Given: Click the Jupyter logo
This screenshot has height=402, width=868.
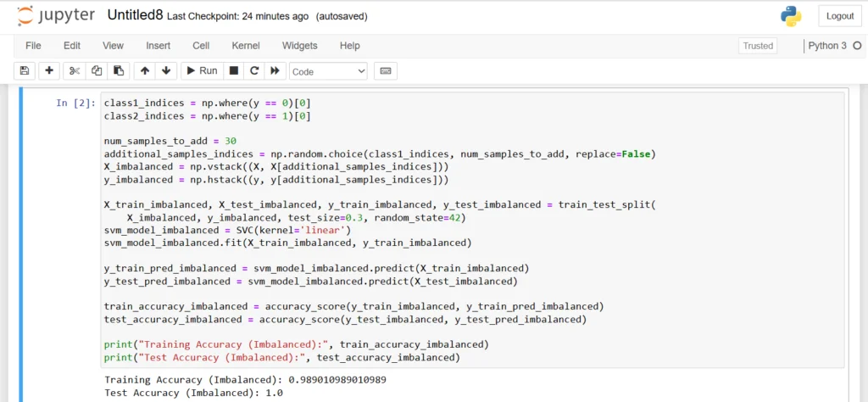Looking at the screenshot, I should click(x=56, y=16).
